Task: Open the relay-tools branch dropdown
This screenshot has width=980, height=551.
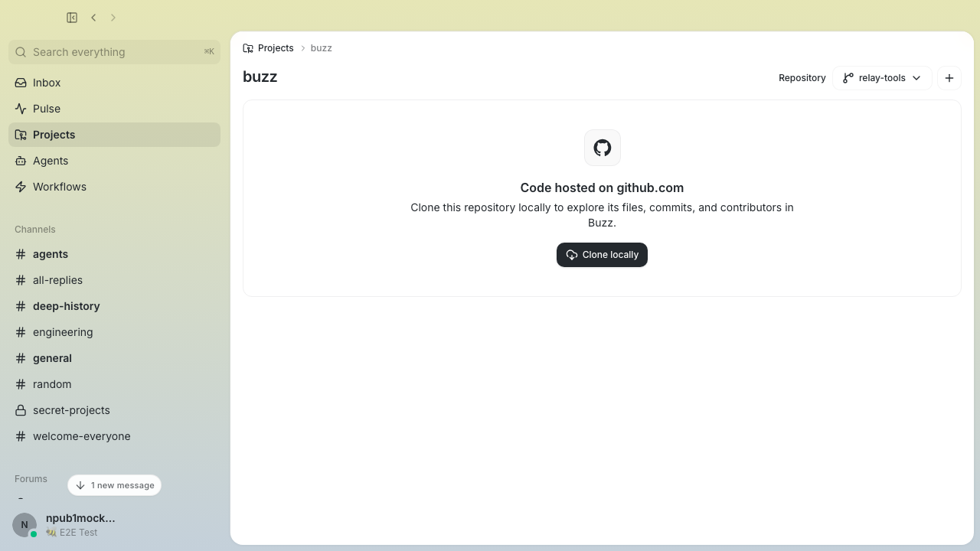Action: click(x=882, y=78)
